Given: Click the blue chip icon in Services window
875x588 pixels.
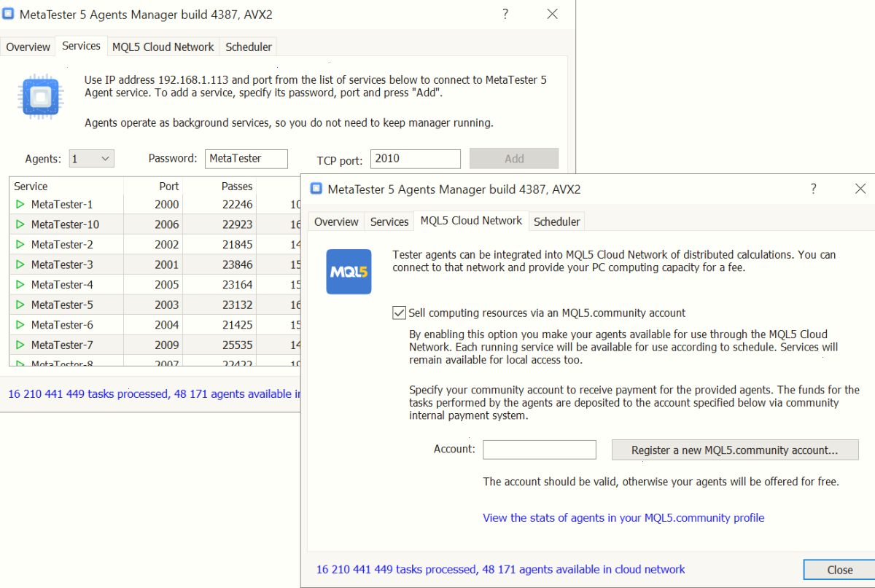Looking at the screenshot, I should click(x=40, y=97).
